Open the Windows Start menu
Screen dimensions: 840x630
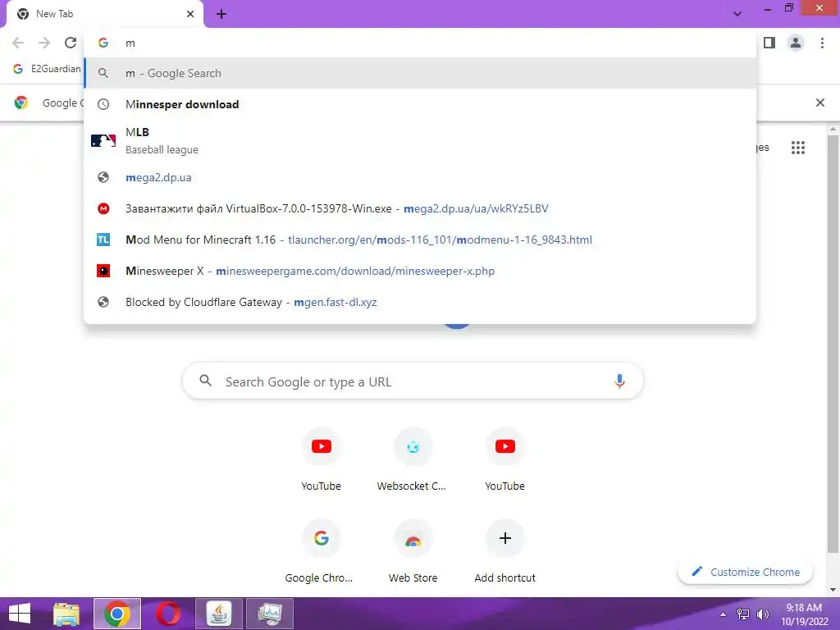(x=20, y=614)
